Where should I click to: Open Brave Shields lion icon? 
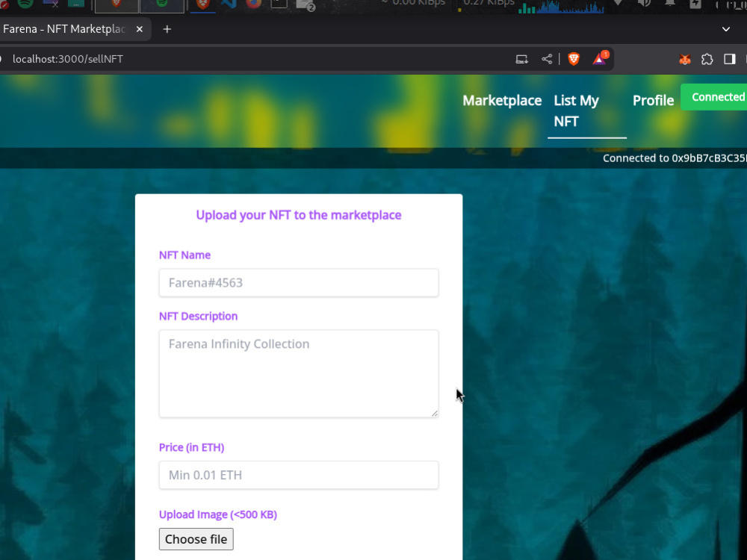(x=574, y=58)
